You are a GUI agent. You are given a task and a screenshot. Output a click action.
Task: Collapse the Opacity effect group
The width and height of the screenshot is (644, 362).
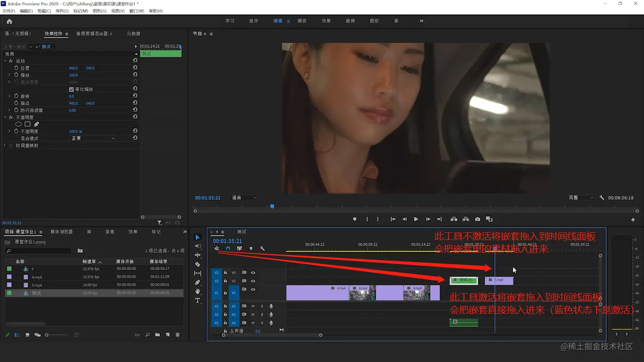pyautogui.click(x=5, y=118)
